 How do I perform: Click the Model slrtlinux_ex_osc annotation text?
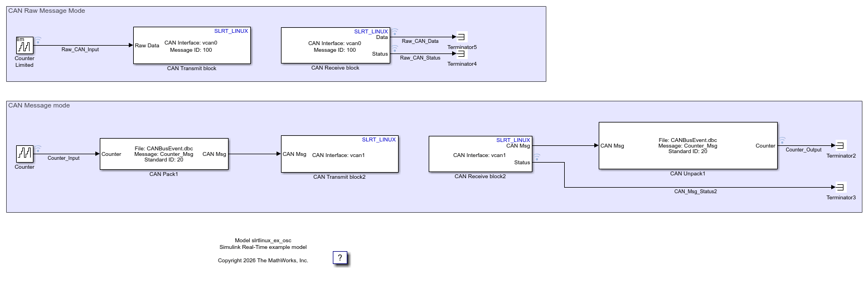pos(263,240)
